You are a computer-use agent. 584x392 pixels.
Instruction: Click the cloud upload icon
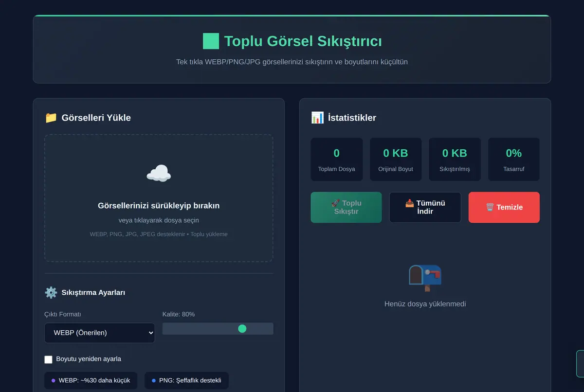point(159,174)
